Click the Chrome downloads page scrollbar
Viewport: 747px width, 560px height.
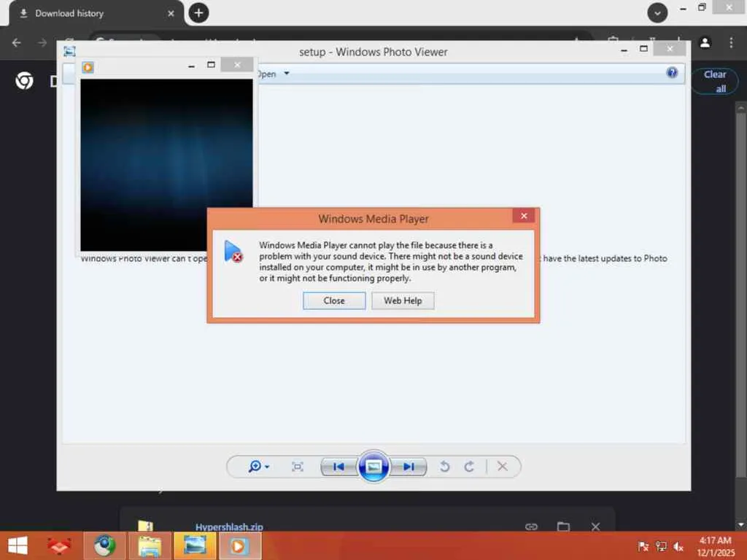pyautogui.click(x=740, y=294)
